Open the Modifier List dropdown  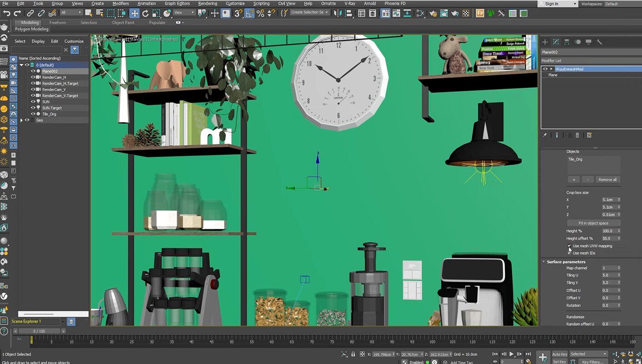[x=591, y=61]
